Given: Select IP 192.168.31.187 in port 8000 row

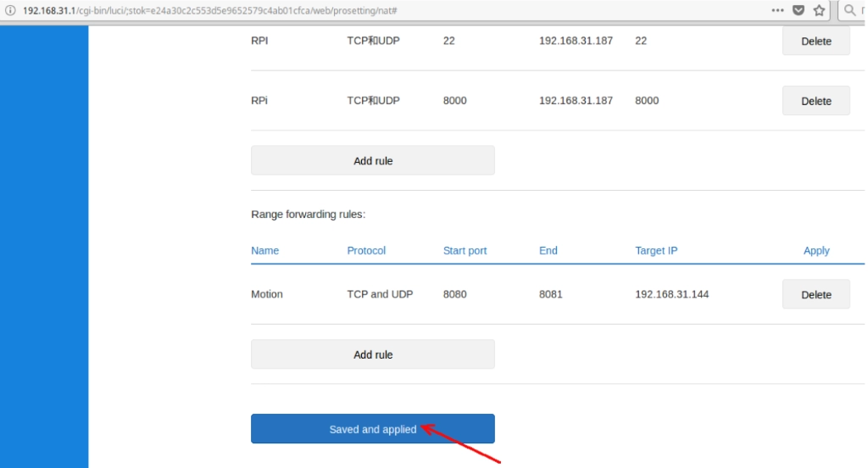Looking at the screenshot, I should (576, 100).
